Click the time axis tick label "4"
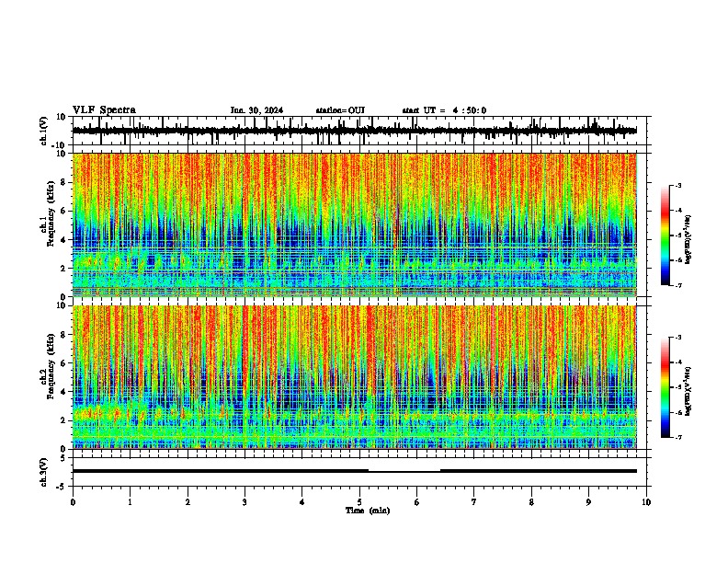728x563 pixels. pos(302,502)
